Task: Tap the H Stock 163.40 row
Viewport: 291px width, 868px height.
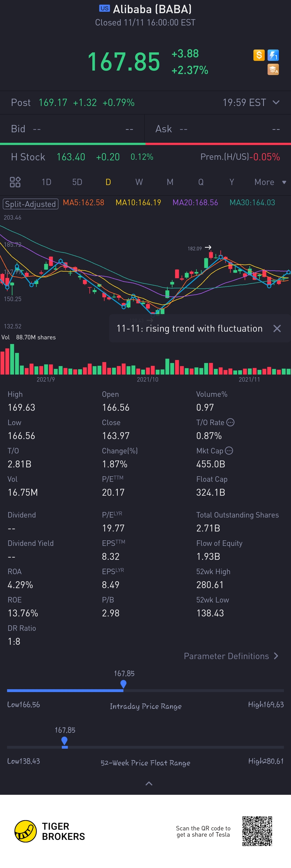Action: pos(145,157)
